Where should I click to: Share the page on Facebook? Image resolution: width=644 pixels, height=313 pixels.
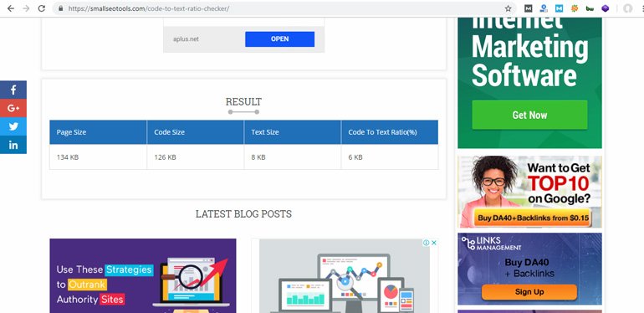(13, 90)
